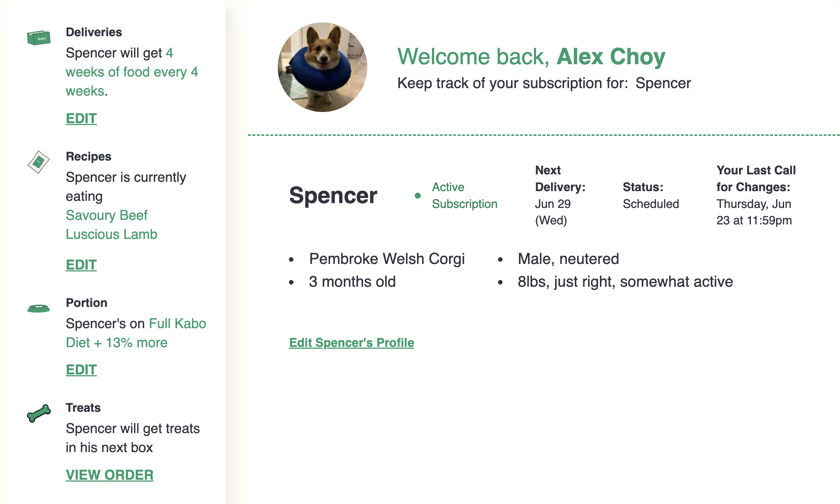Click the green bone Treats icon

(38, 413)
